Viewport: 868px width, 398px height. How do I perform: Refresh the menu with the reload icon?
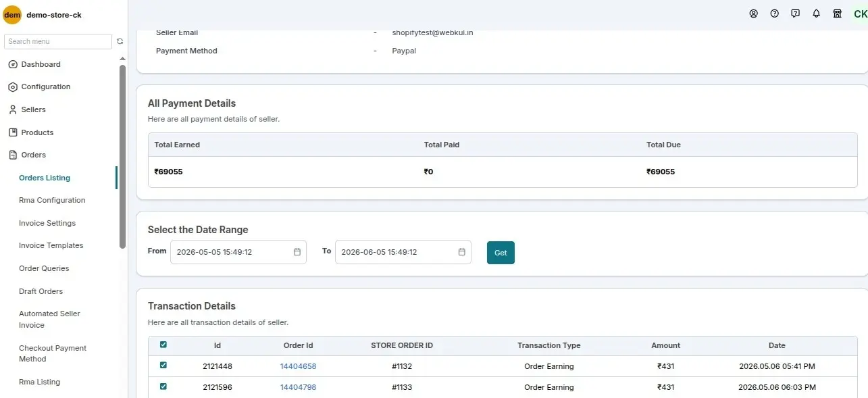point(120,41)
